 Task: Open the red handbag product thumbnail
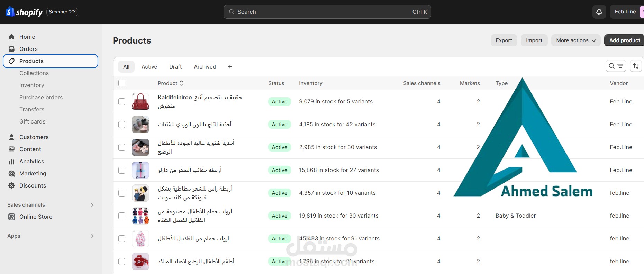click(140, 102)
